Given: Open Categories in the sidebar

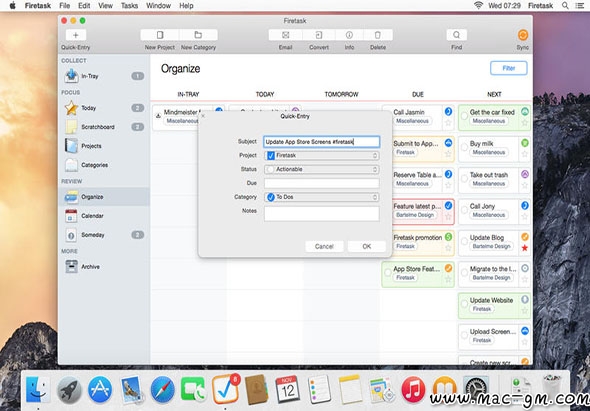Looking at the screenshot, I should click(x=103, y=165).
